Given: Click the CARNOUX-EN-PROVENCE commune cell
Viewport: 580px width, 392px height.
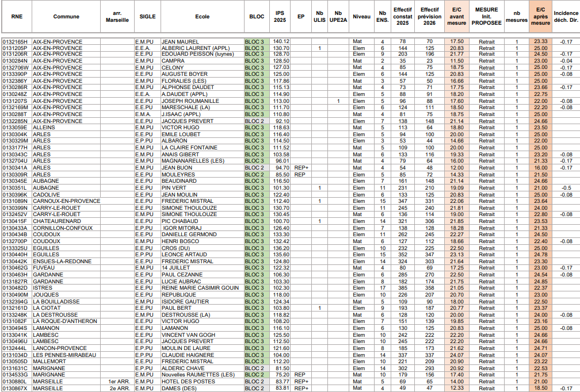Looking at the screenshot, I should (x=66, y=201).
